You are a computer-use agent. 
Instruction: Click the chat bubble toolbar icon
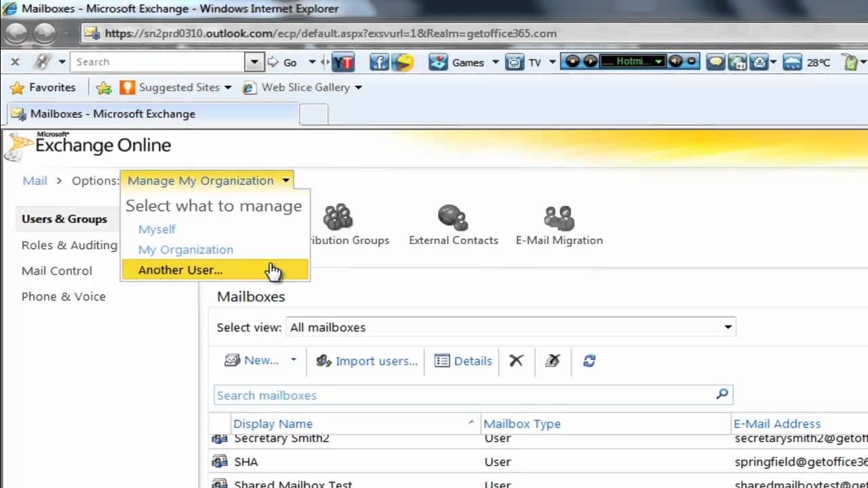[715, 62]
